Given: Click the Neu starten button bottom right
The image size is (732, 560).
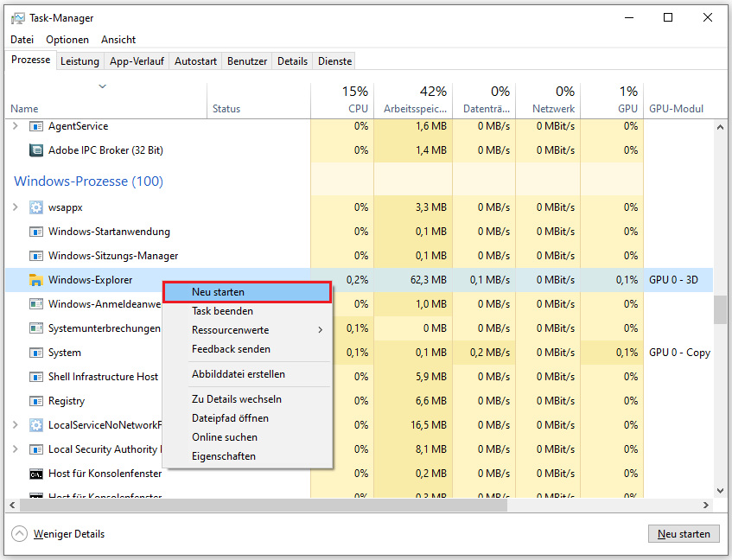Looking at the screenshot, I should point(684,533).
